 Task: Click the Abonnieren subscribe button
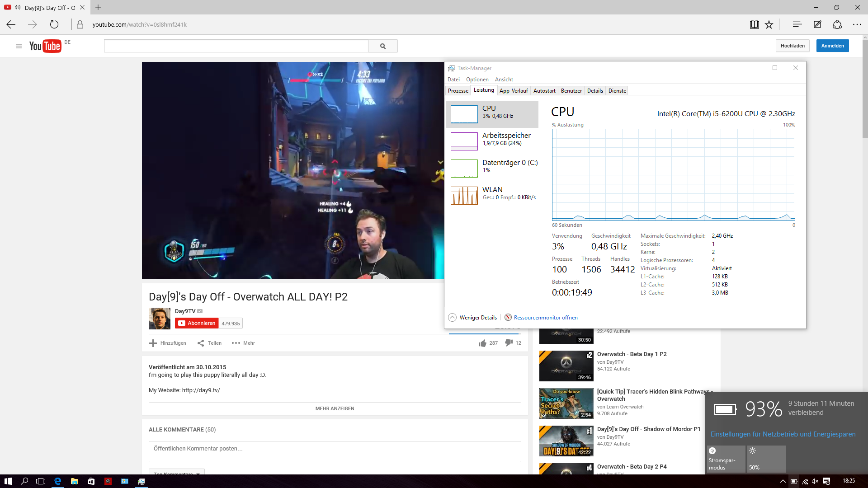197,323
